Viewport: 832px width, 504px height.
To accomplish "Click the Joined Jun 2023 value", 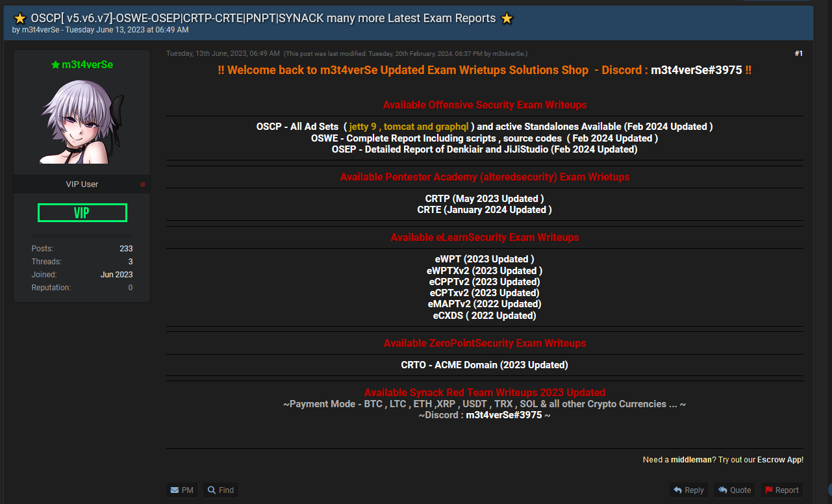I will 116,274.
